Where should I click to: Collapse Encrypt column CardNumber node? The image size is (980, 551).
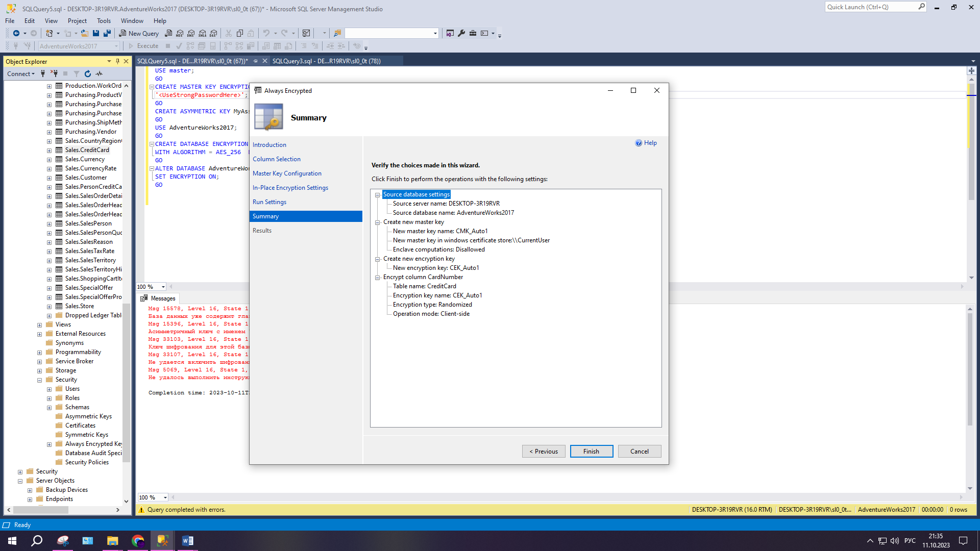(378, 277)
